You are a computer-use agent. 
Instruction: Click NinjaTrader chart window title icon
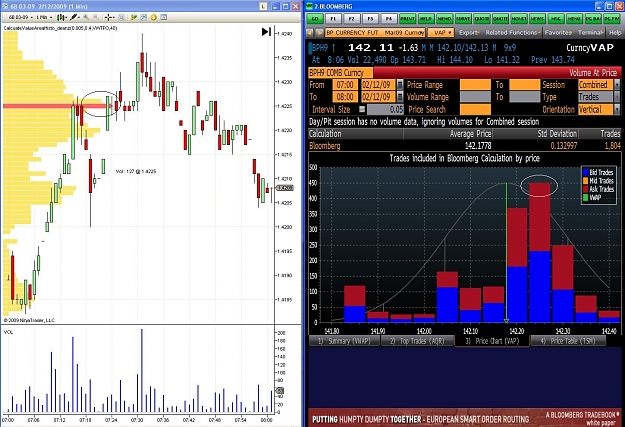tap(5, 6)
